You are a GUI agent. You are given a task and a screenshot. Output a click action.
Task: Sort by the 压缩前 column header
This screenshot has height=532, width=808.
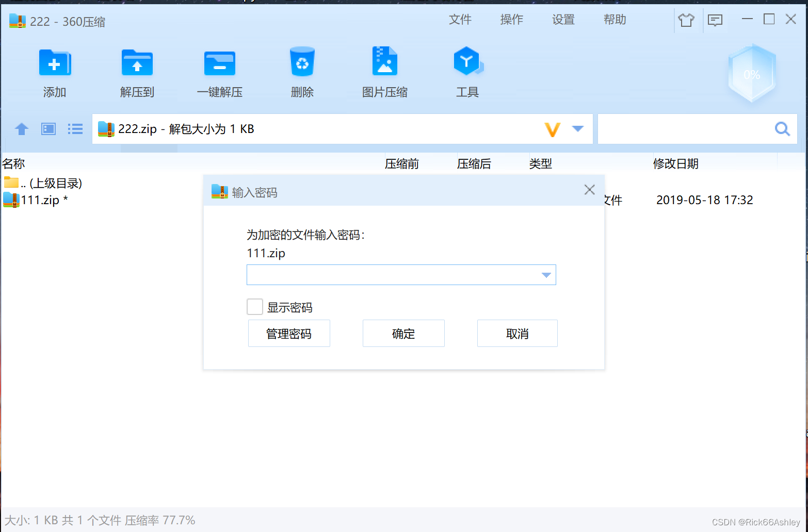point(402,164)
